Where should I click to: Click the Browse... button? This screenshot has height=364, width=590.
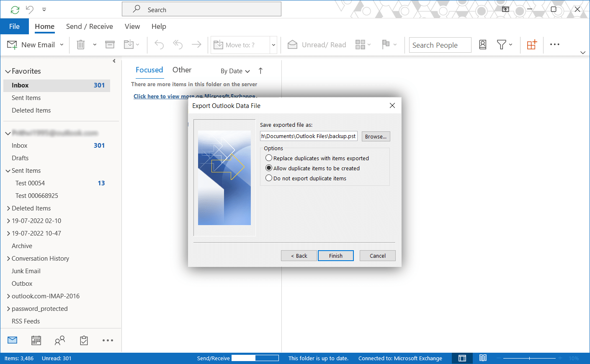tap(376, 136)
